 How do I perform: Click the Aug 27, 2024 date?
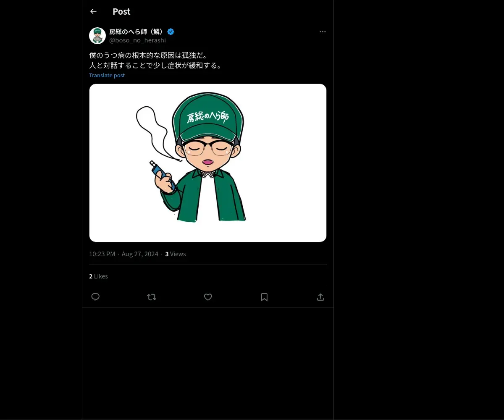[x=140, y=254]
